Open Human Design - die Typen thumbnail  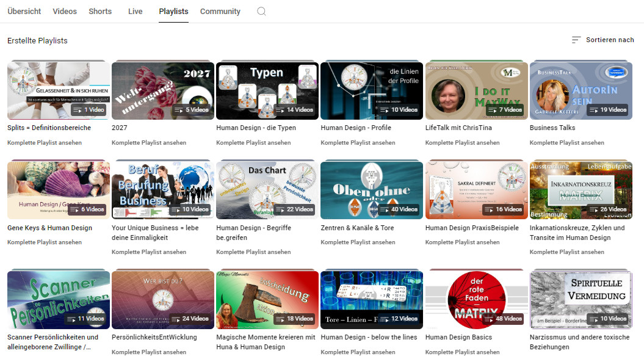(x=267, y=90)
